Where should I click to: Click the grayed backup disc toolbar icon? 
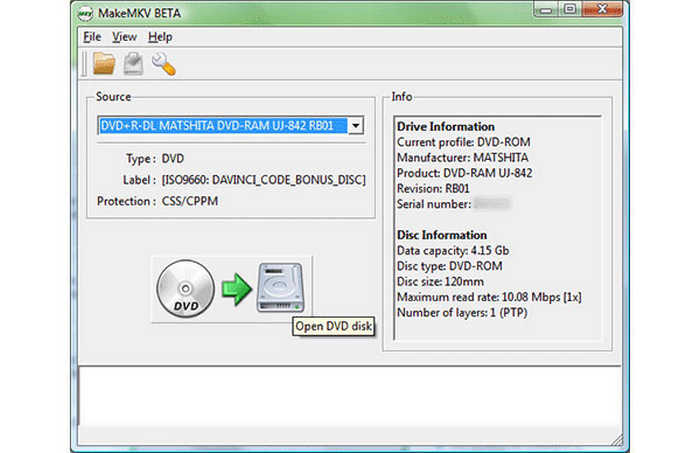coord(133,63)
